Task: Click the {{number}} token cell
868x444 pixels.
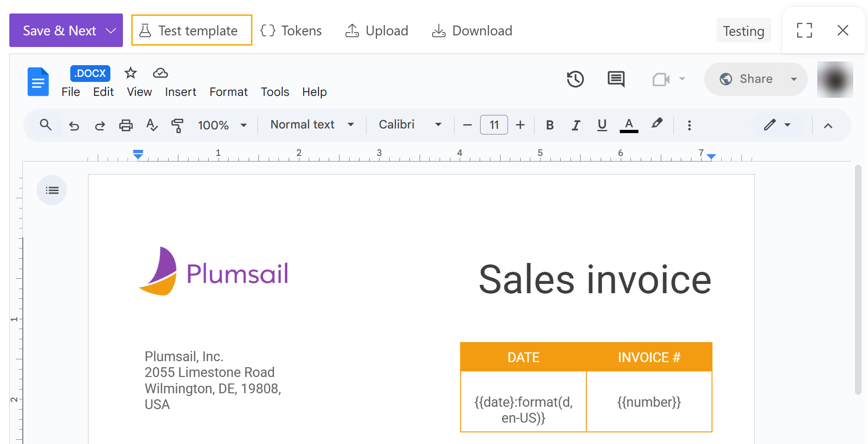Action: pos(649,402)
